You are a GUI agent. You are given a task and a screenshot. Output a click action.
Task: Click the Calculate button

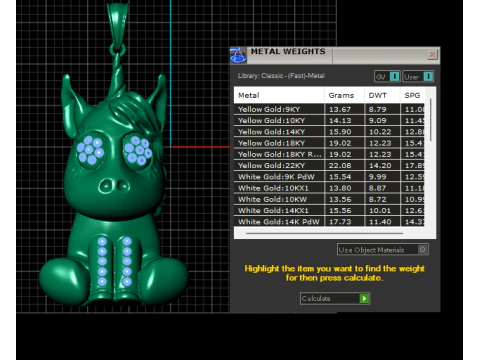click(x=335, y=298)
